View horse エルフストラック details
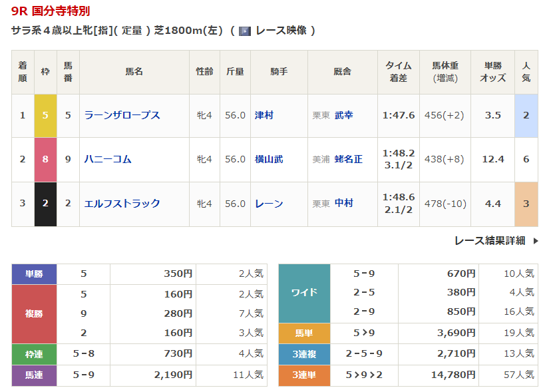Viewport: 549px width, 392px height. [122, 204]
